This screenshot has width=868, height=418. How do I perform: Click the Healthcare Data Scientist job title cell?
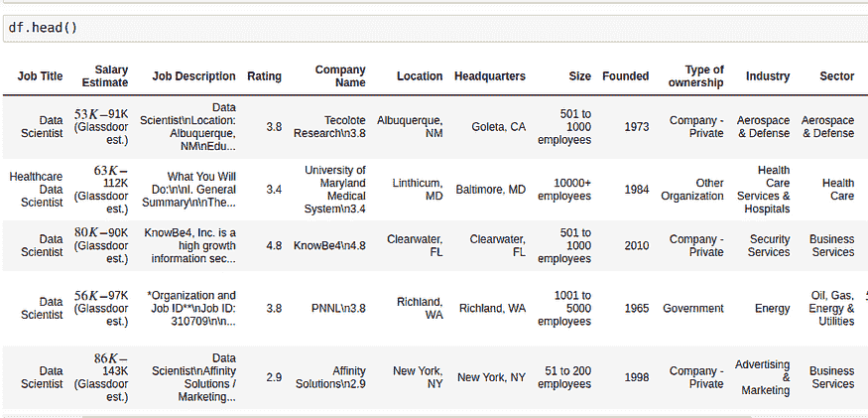[x=36, y=189]
